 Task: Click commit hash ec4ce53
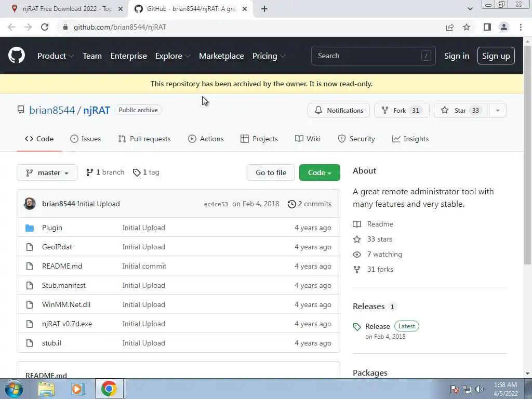216,204
